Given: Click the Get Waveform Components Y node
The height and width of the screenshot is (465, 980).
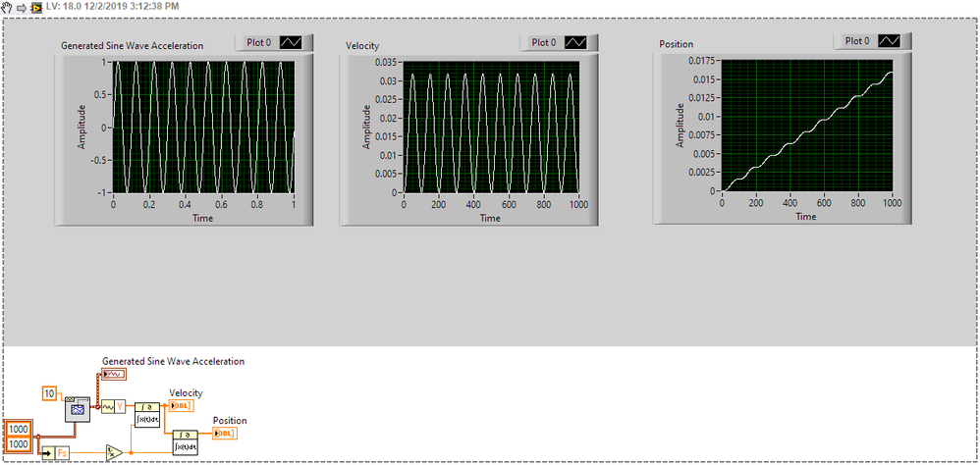Looking at the screenshot, I should coord(113,407).
